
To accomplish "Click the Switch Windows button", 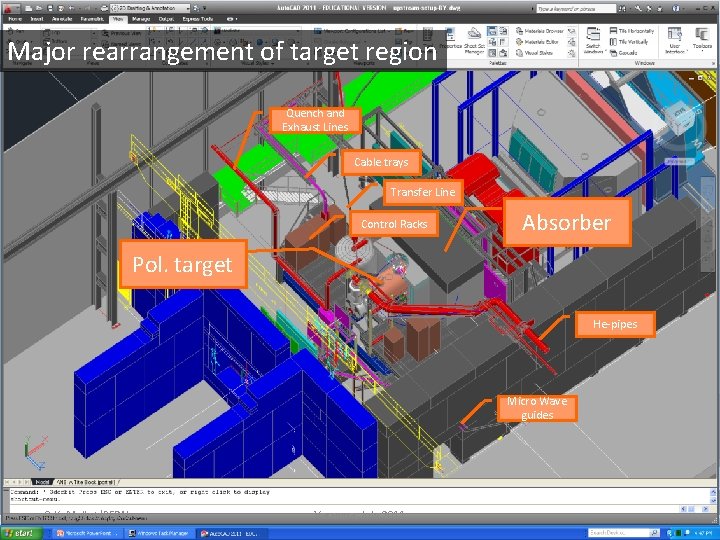I will [x=593, y=40].
